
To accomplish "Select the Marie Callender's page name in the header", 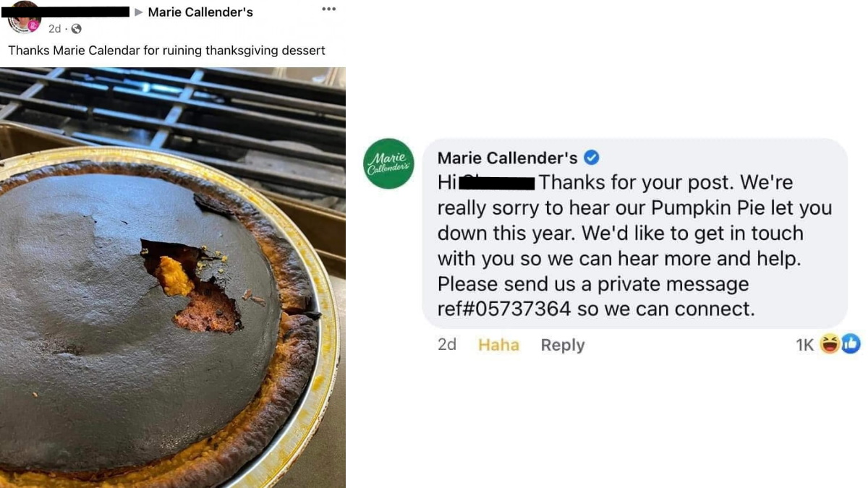I will pos(200,12).
